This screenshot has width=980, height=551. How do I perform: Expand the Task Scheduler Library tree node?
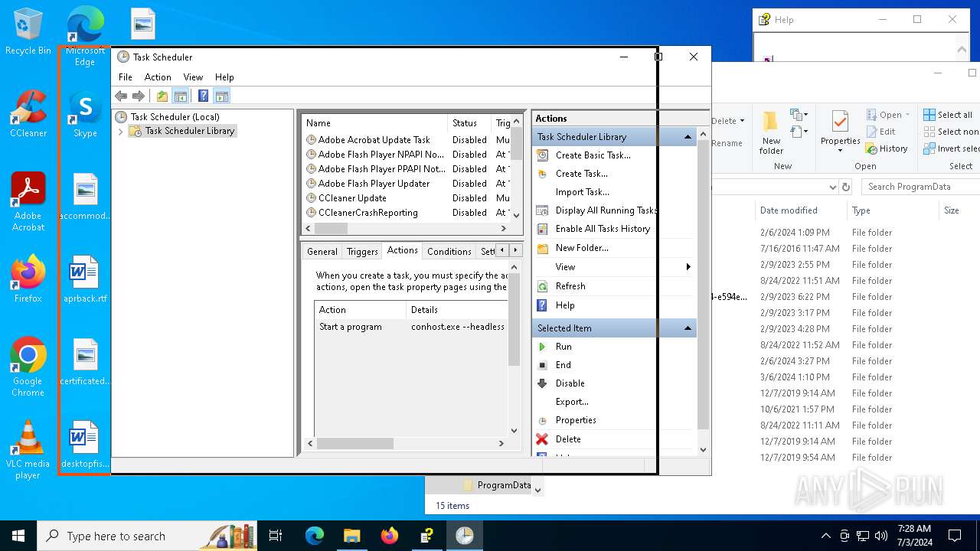coord(120,132)
